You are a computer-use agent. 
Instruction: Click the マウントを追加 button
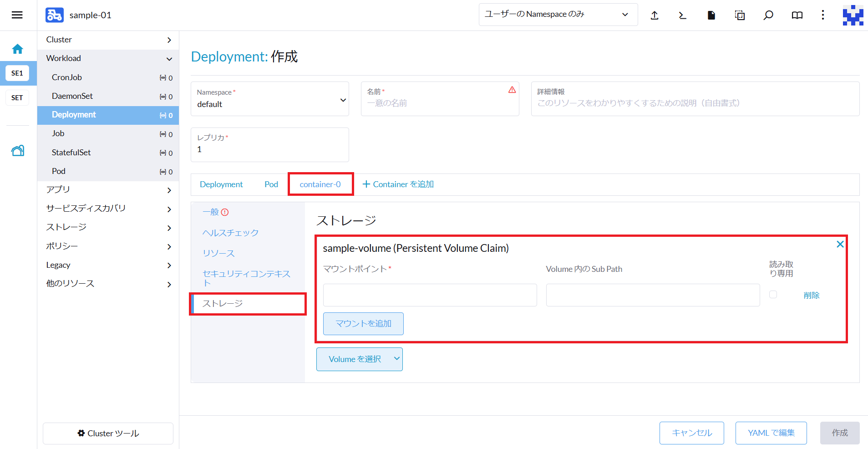pos(363,324)
